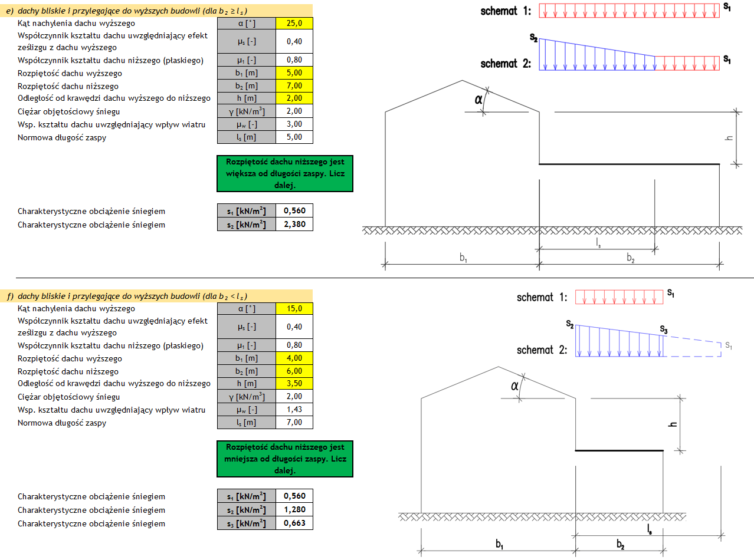
Task: Select the s₂ result cell showing 2,380
Action: [294, 225]
